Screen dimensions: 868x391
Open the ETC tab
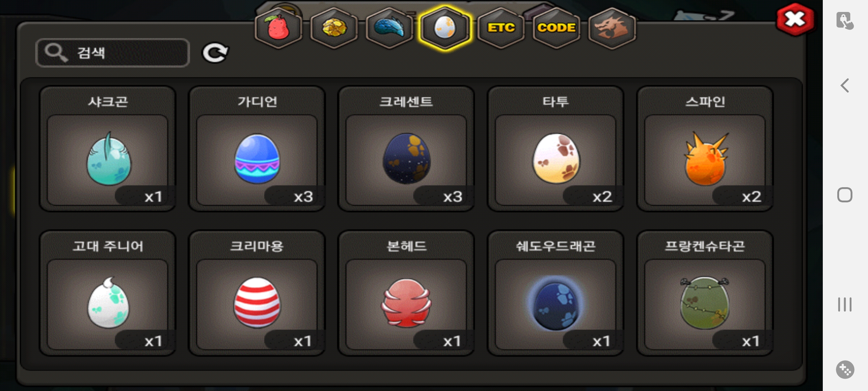pos(501,28)
